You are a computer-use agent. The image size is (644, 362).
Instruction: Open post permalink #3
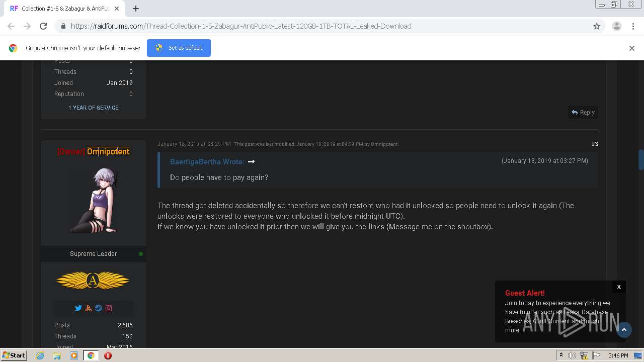tap(595, 144)
